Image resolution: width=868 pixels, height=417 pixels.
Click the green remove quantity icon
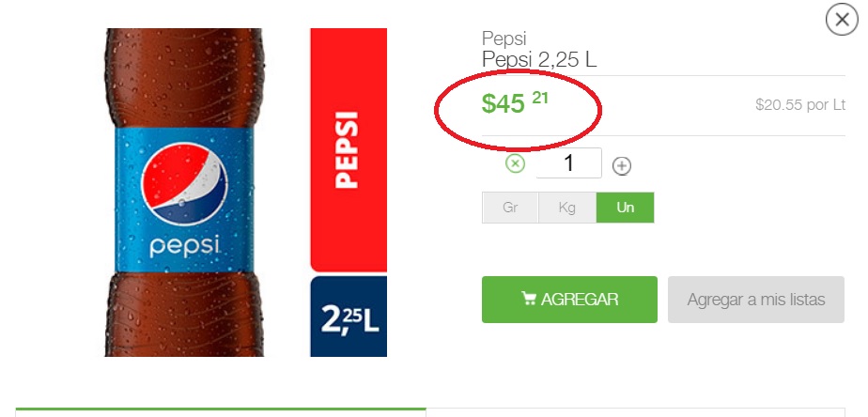point(515,164)
